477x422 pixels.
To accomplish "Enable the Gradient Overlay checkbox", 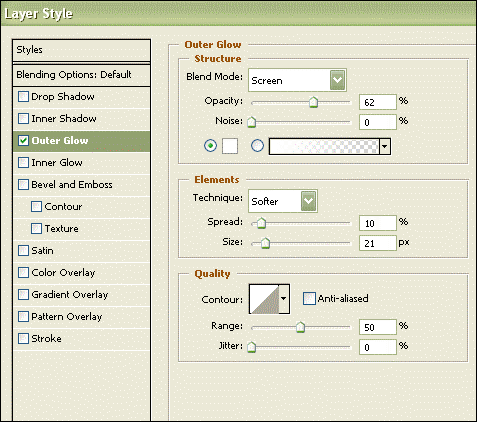I will (23, 295).
